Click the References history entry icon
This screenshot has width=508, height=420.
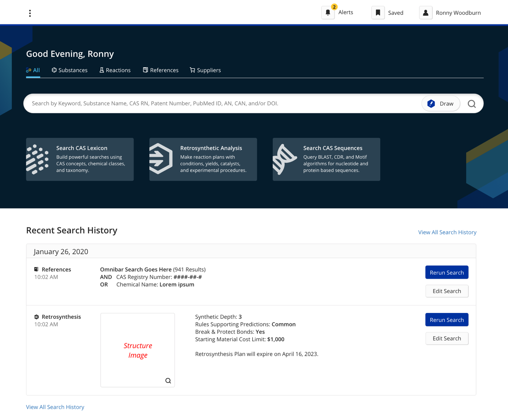[x=36, y=269]
